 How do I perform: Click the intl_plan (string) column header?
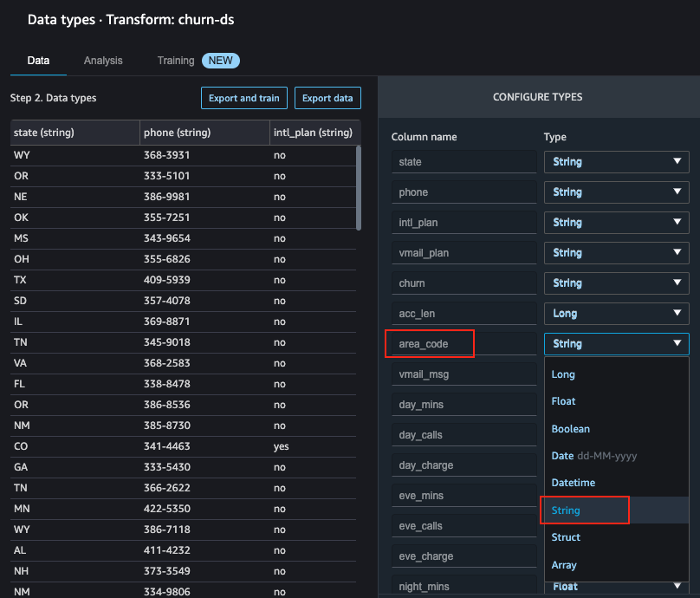pyautogui.click(x=314, y=133)
